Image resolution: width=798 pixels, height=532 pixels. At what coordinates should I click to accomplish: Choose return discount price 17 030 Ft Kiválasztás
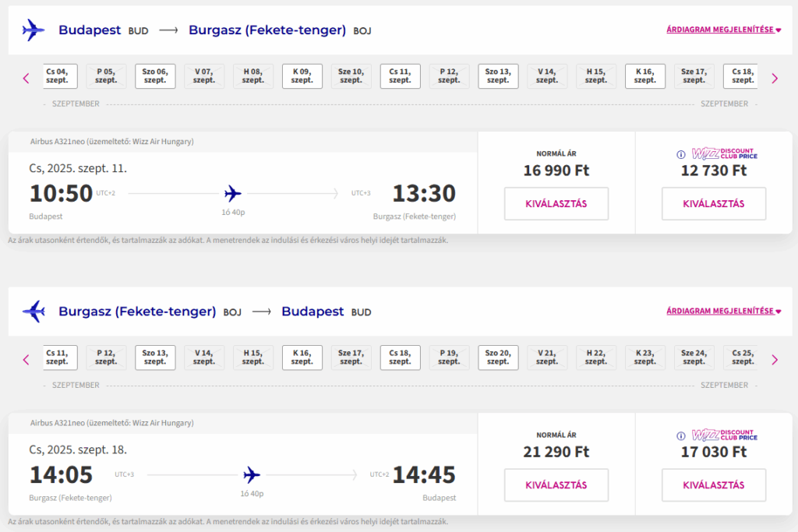[x=714, y=485]
